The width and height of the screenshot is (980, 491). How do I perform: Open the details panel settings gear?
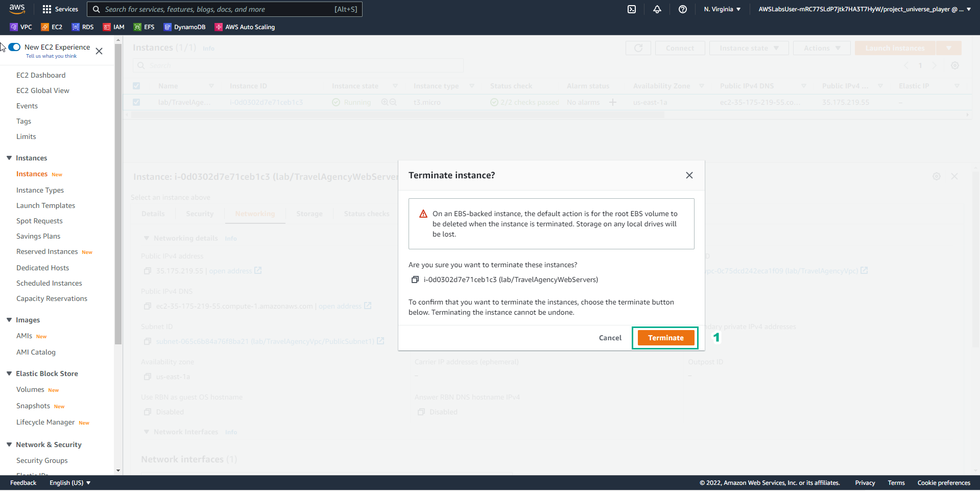(x=937, y=176)
